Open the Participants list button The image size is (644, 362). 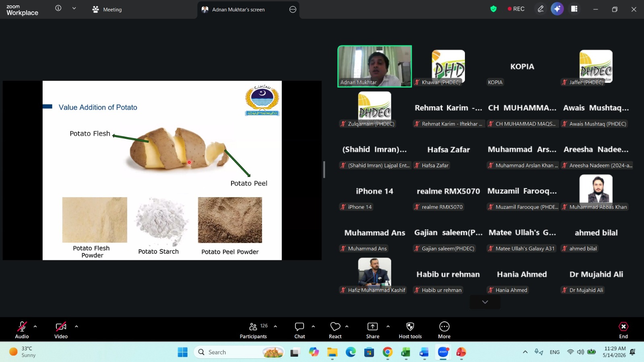point(253,330)
